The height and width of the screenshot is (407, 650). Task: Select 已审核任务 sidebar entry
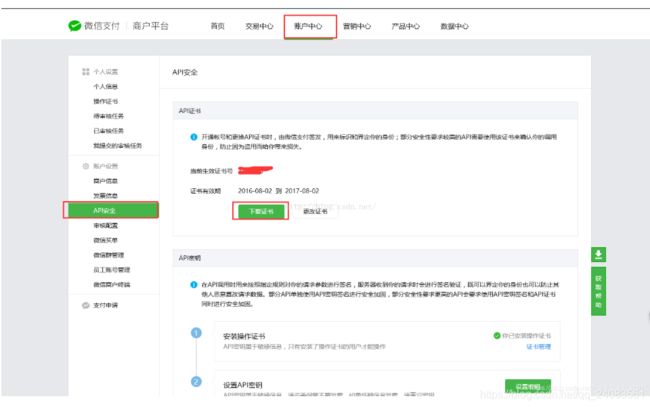[108, 131]
